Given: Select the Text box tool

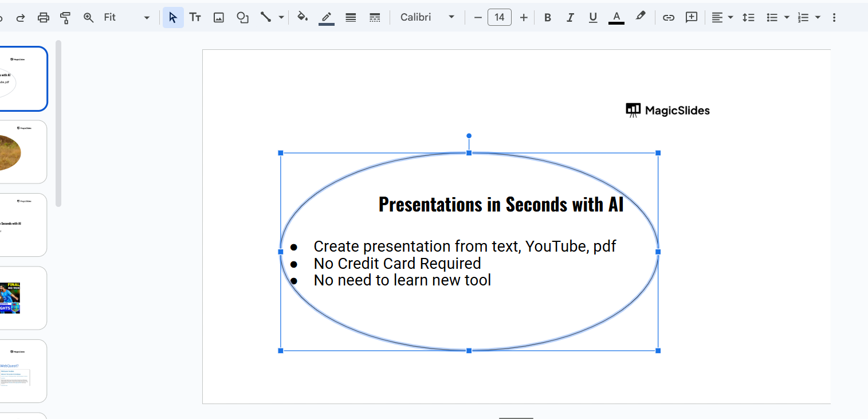Looking at the screenshot, I should (x=195, y=18).
